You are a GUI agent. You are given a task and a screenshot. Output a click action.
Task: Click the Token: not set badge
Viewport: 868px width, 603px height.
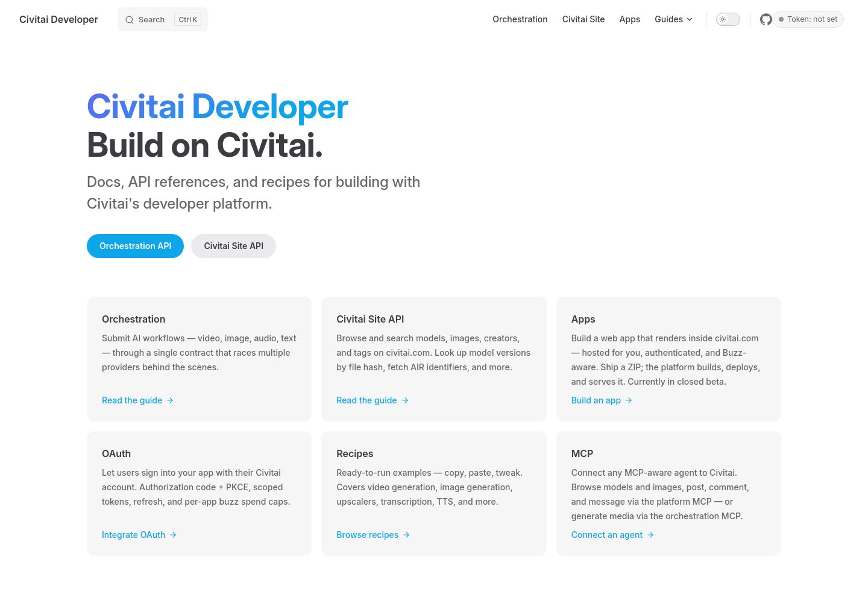[808, 19]
